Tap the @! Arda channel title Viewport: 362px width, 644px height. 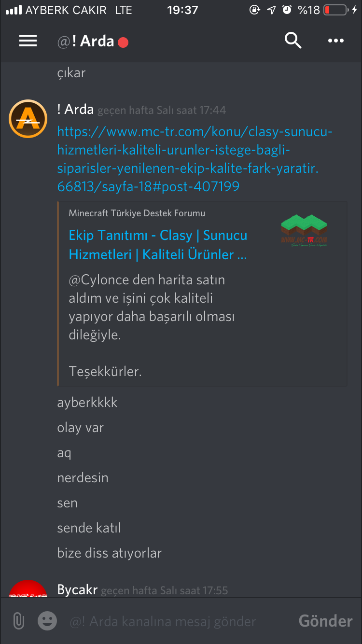[85, 42]
